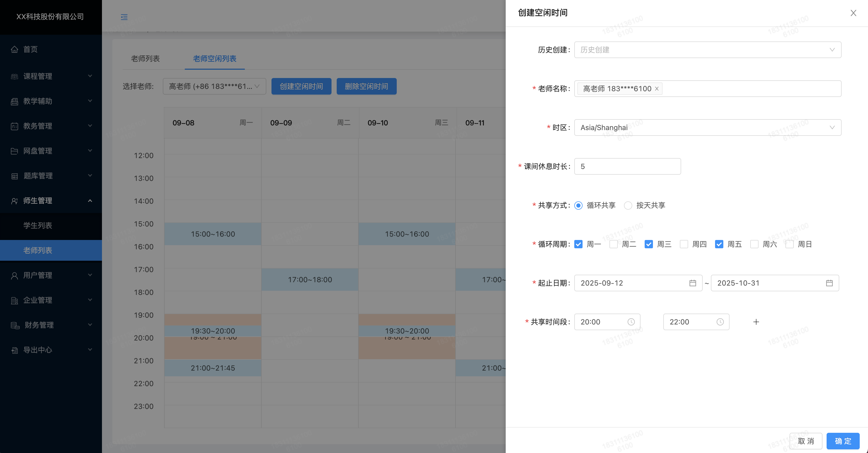This screenshot has width=868, height=453.
Task: Uncheck the 周一 cycle checkbox
Action: (579, 244)
